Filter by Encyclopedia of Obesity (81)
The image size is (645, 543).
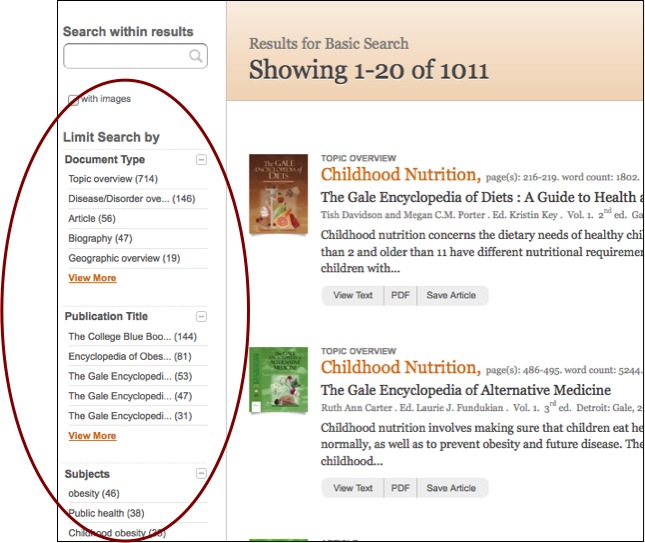(130, 356)
